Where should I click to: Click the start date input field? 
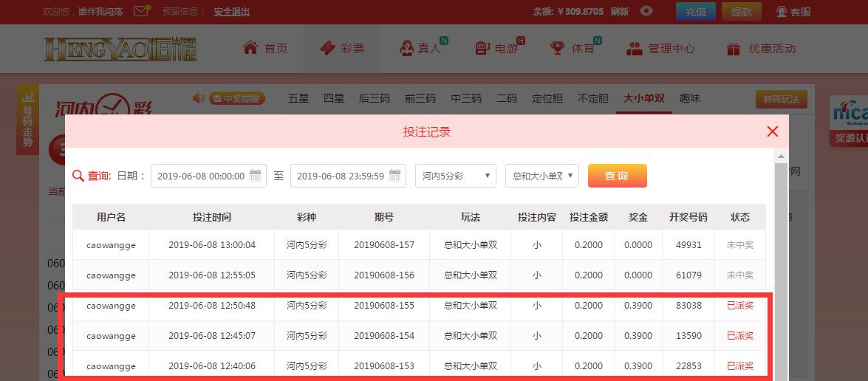[200, 176]
